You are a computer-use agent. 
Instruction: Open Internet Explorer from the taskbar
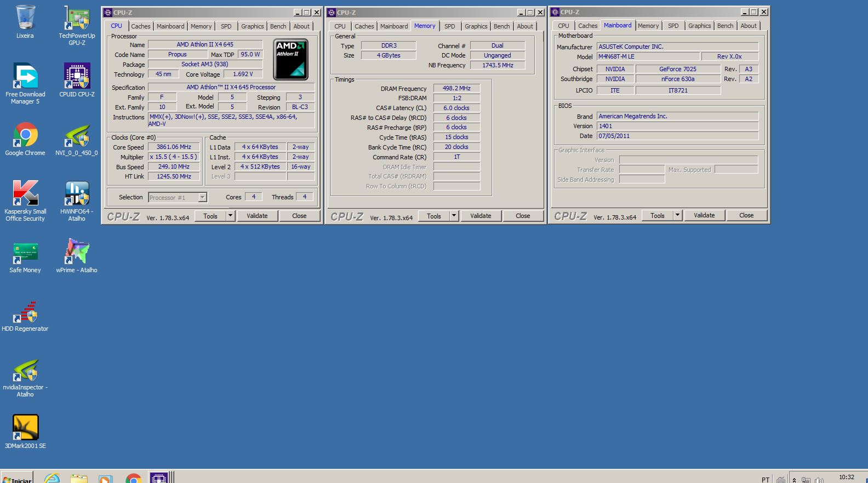tap(52, 478)
